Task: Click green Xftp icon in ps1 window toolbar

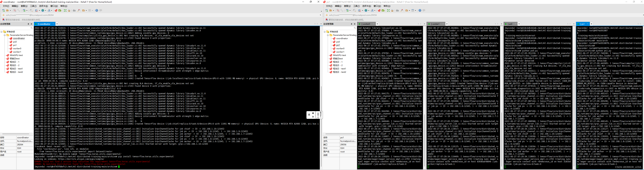Action: point(383,10)
